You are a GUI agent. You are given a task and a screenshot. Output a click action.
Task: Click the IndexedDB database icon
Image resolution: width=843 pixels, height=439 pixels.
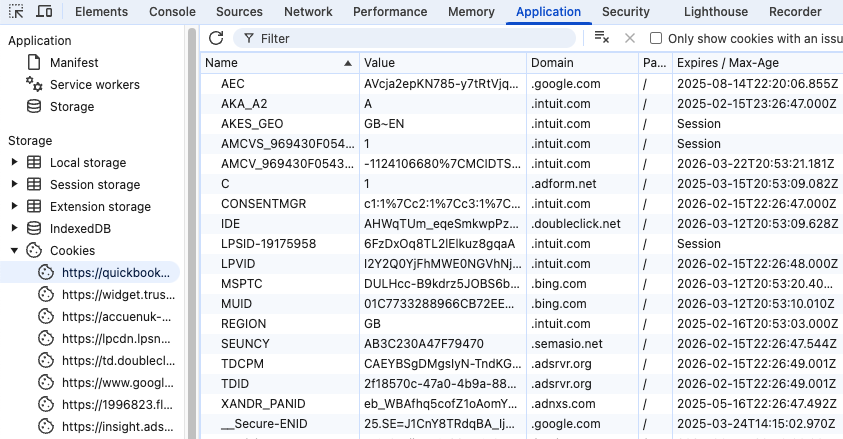point(34,228)
